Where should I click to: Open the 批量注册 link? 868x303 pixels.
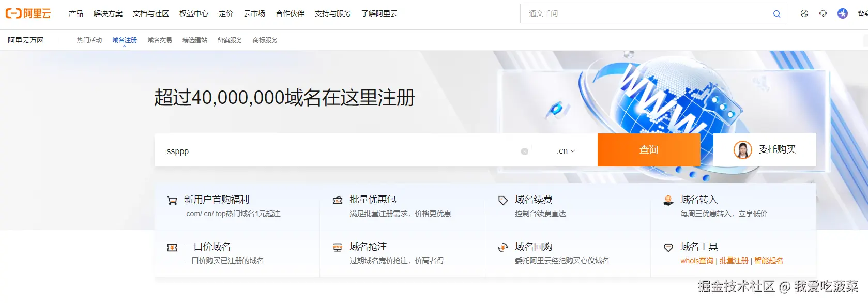tap(734, 261)
